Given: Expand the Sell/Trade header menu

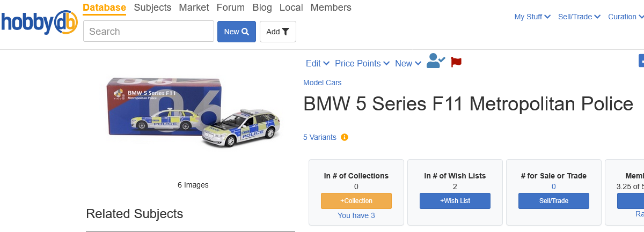Looking at the screenshot, I should (579, 17).
